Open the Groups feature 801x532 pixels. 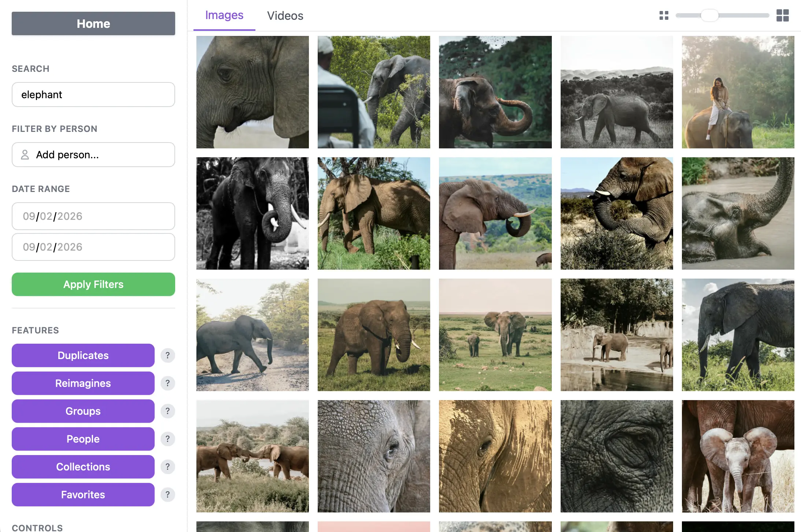click(83, 411)
